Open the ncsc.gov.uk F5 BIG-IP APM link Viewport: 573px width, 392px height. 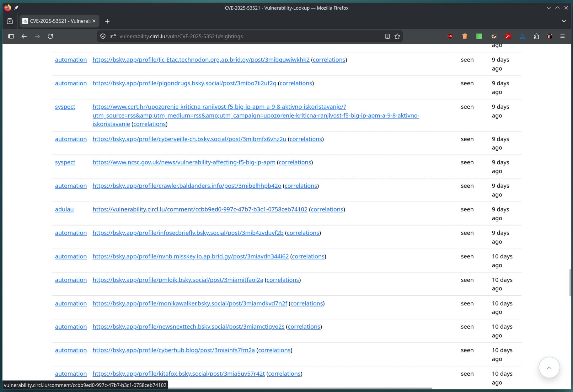pos(184,162)
